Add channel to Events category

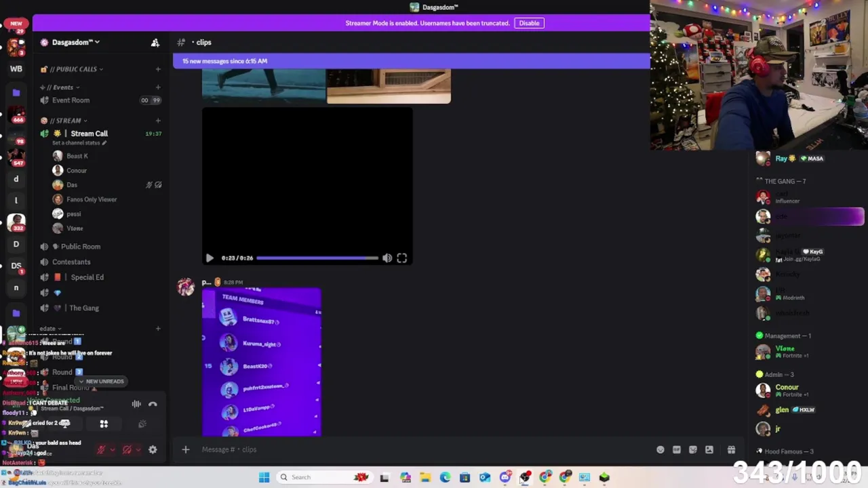(158, 87)
